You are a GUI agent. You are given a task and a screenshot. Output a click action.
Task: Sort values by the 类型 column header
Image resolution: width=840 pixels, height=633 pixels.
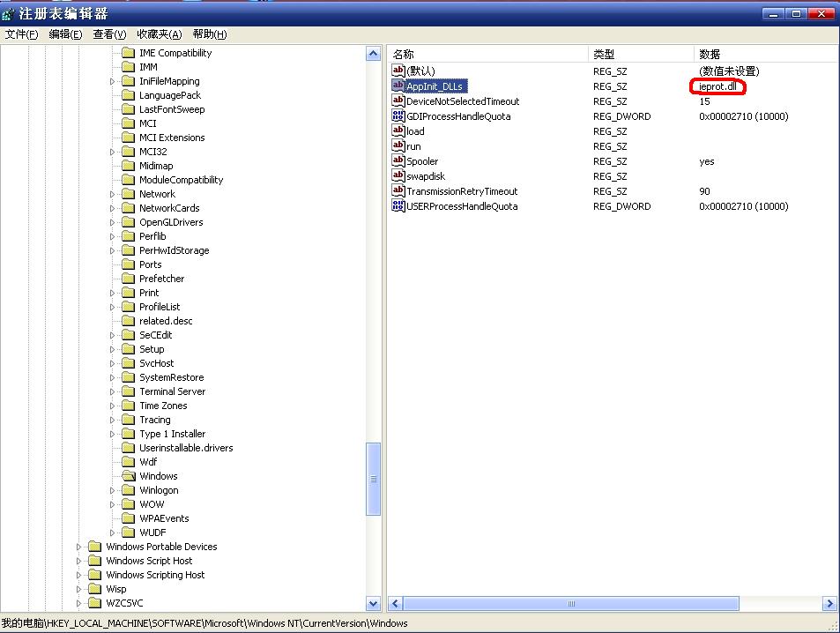pyautogui.click(x=642, y=54)
